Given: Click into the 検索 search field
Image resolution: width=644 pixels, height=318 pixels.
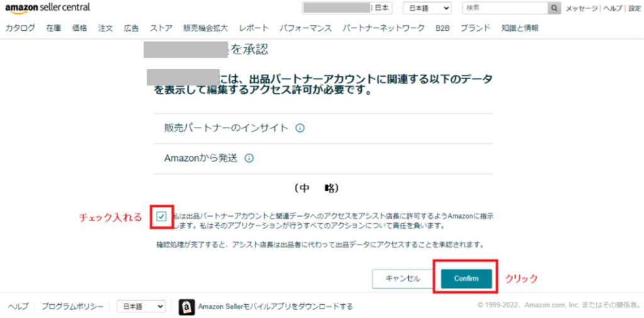Looking at the screenshot, I should 505,8.
